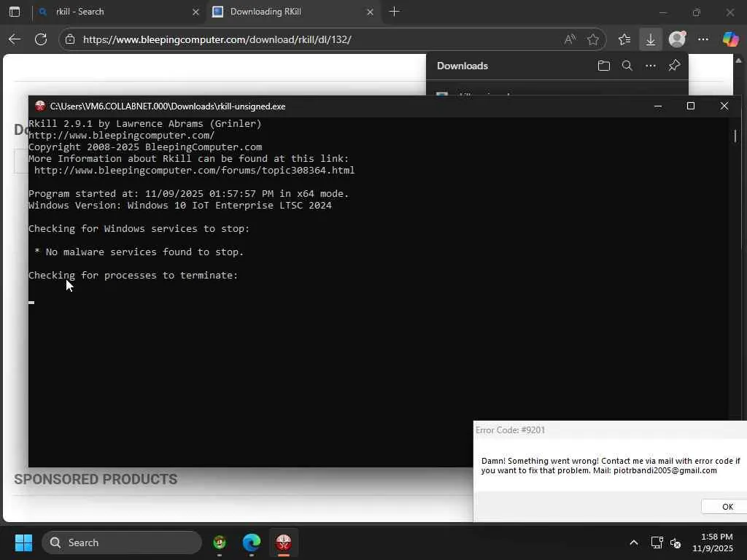Open the clock showing 1:58 PM
The image size is (747, 560).
[713, 542]
